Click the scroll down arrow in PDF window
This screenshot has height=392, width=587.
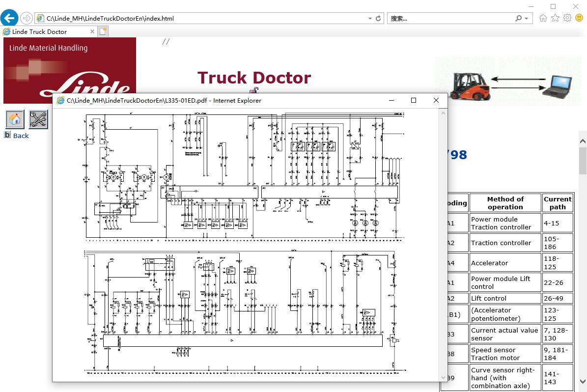pyautogui.click(x=443, y=377)
